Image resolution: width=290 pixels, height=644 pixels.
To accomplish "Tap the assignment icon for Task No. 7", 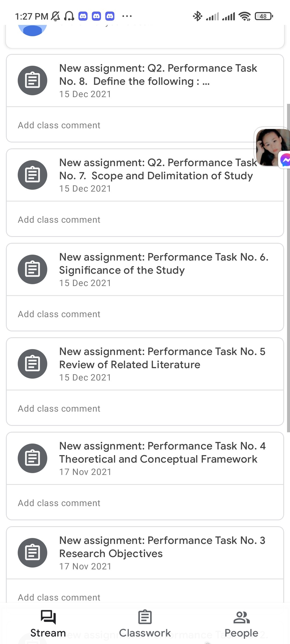I will tap(32, 175).
